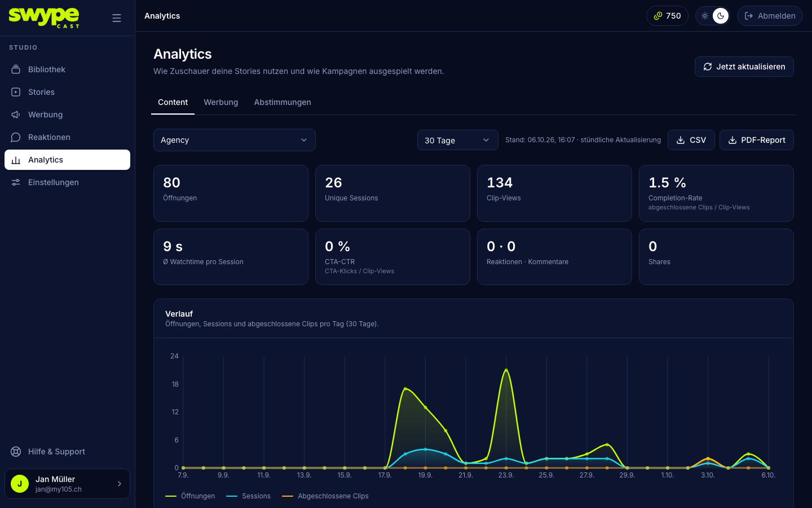Click the 26 Unique Sessions stat card
The width and height of the screenshot is (812, 508).
pyautogui.click(x=392, y=193)
